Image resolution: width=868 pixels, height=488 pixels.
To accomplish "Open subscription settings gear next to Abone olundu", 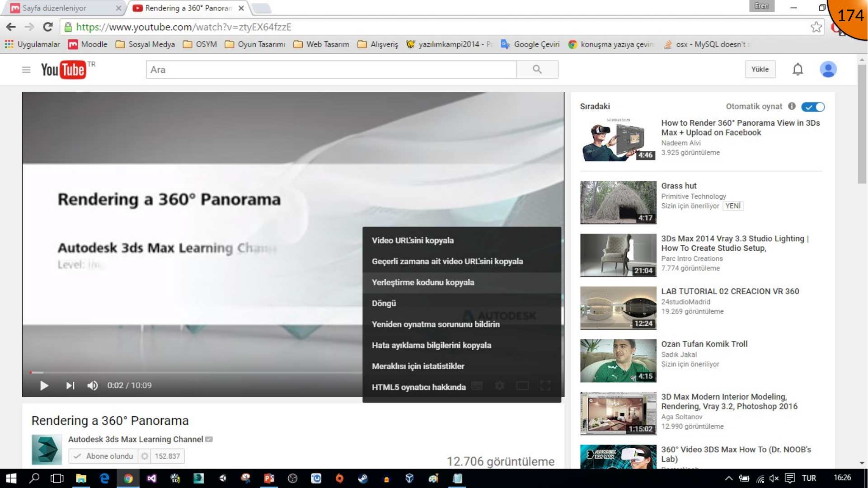I will pos(145,456).
